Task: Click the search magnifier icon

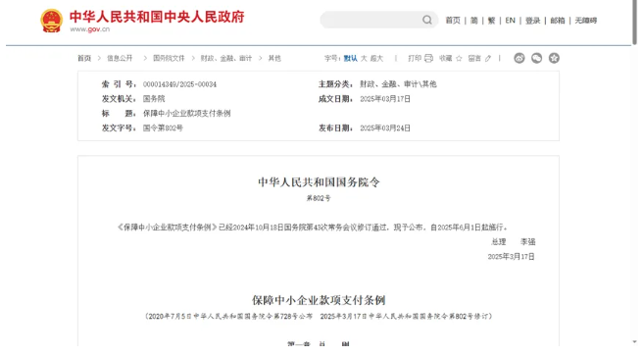Action: point(427,20)
